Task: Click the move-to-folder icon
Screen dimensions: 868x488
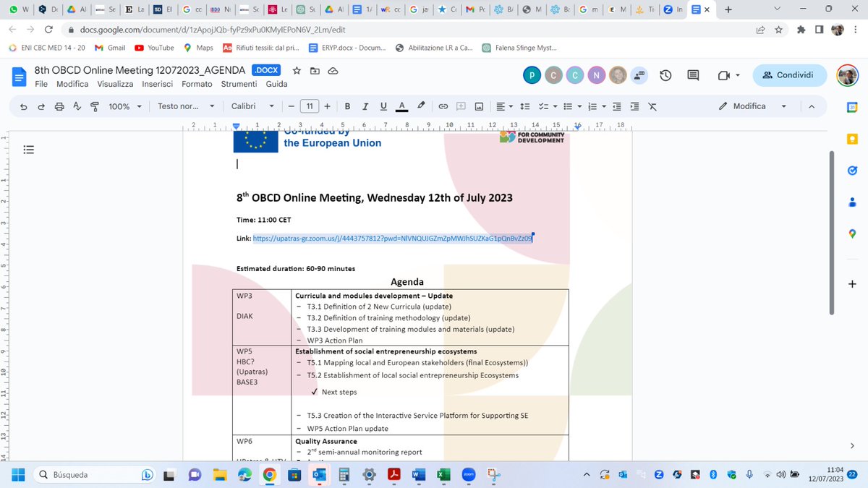Action: [x=315, y=71]
